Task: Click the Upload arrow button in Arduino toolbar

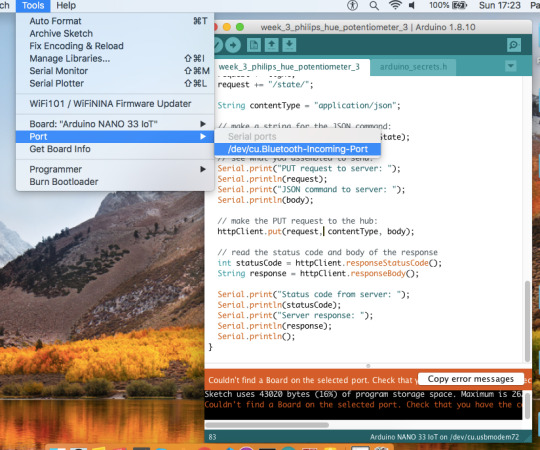Action: point(233,45)
